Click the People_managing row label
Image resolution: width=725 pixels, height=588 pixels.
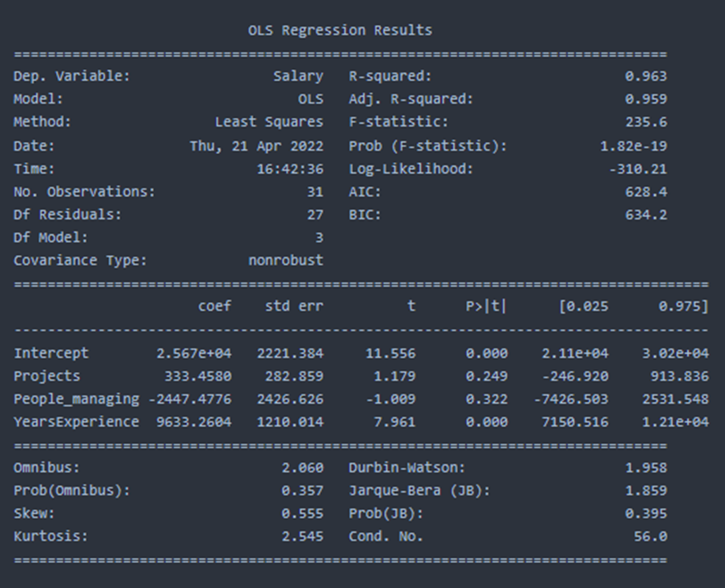click(76, 399)
